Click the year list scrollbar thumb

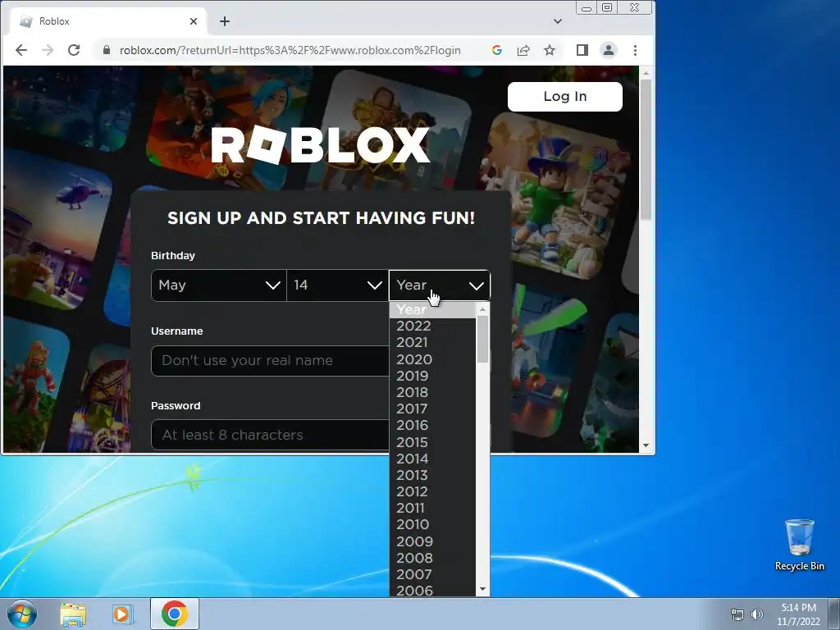(482, 339)
